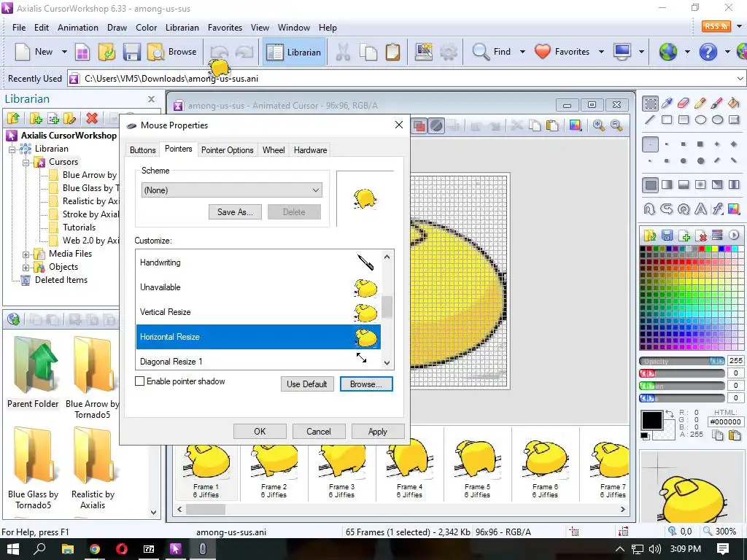Select the hollow ellipse tool
Image resolution: width=747 pixels, height=560 pixels.
700,120
